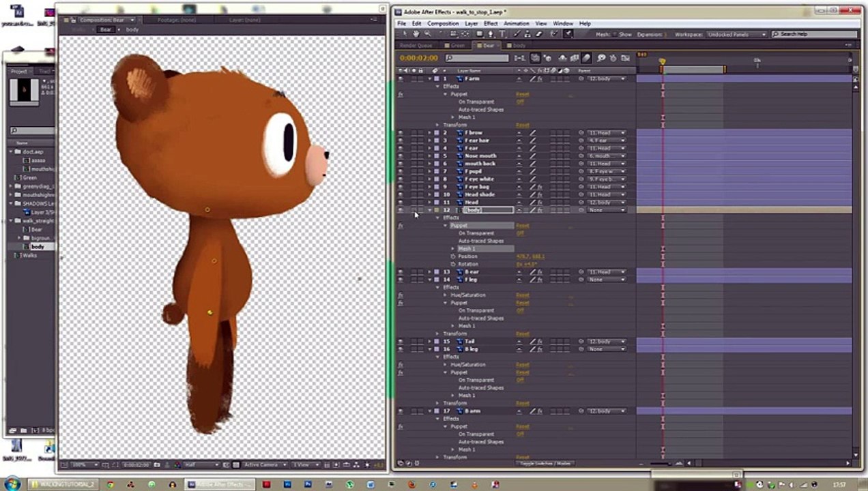
Task: Click Position stopwatch of body layer
Action: [452, 256]
